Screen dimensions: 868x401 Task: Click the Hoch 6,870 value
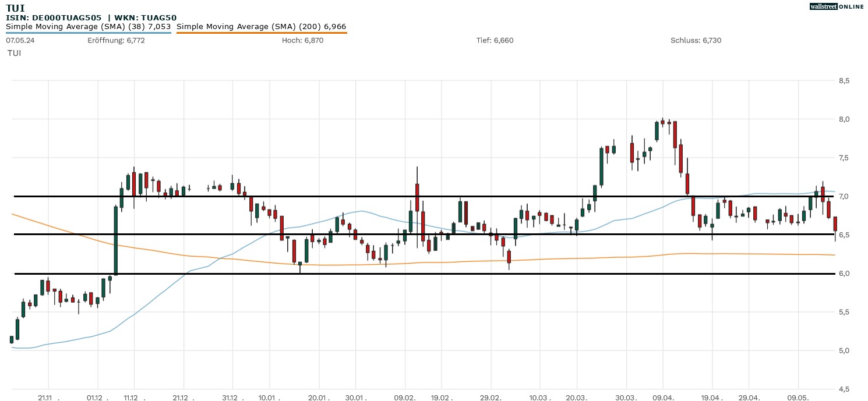point(302,40)
